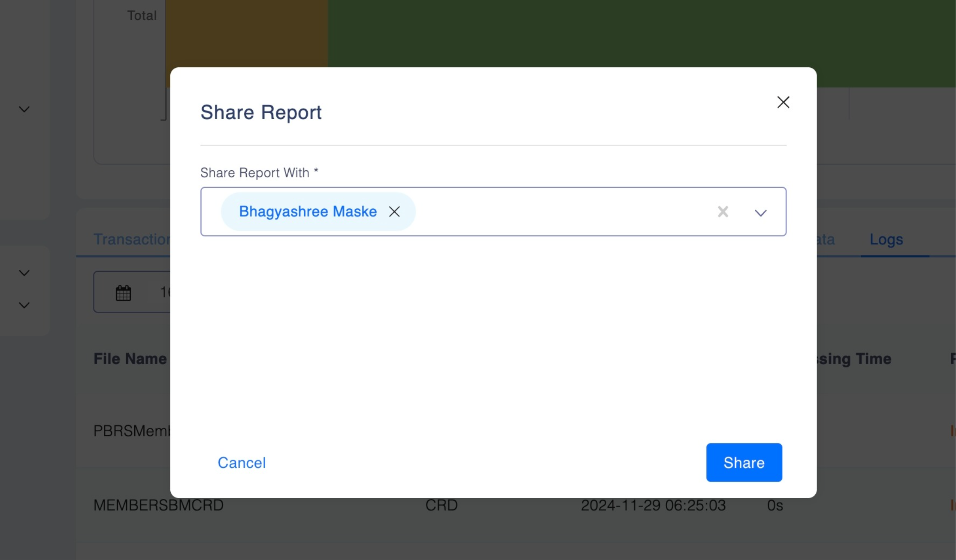Screen dimensions: 956x560
Task: Open the calendar date picker icon
Action: (x=123, y=293)
